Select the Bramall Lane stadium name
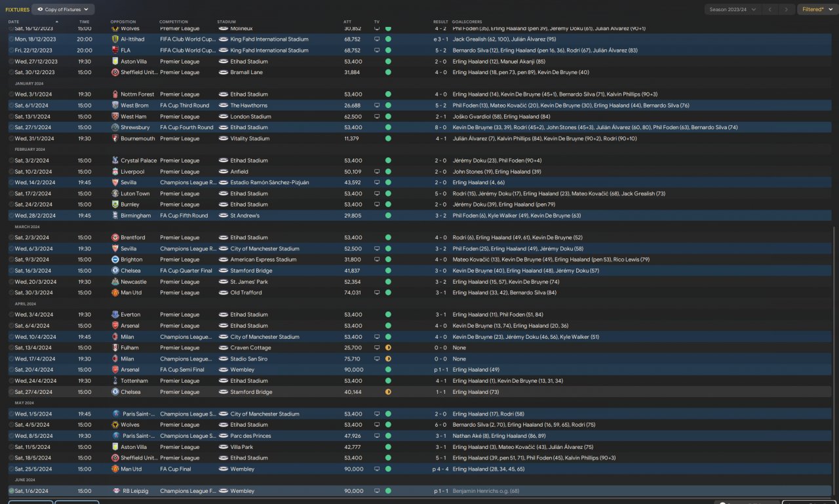 [246, 72]
